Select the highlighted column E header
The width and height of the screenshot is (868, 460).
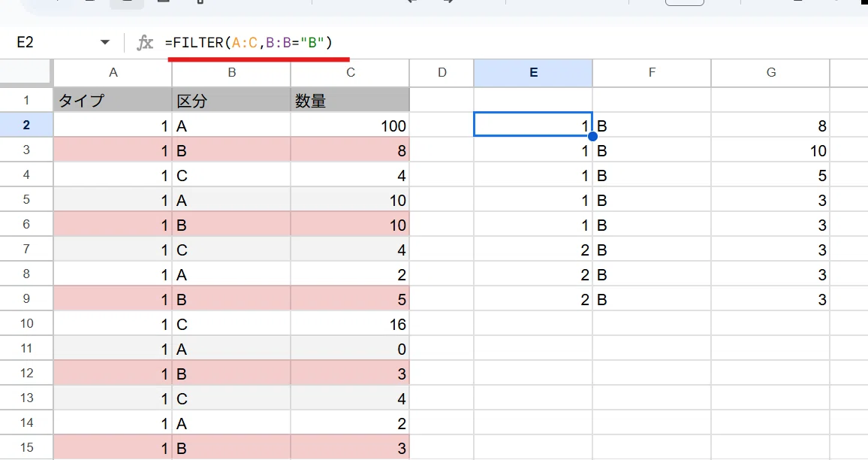pyautogui.click(x=533, y=73)
